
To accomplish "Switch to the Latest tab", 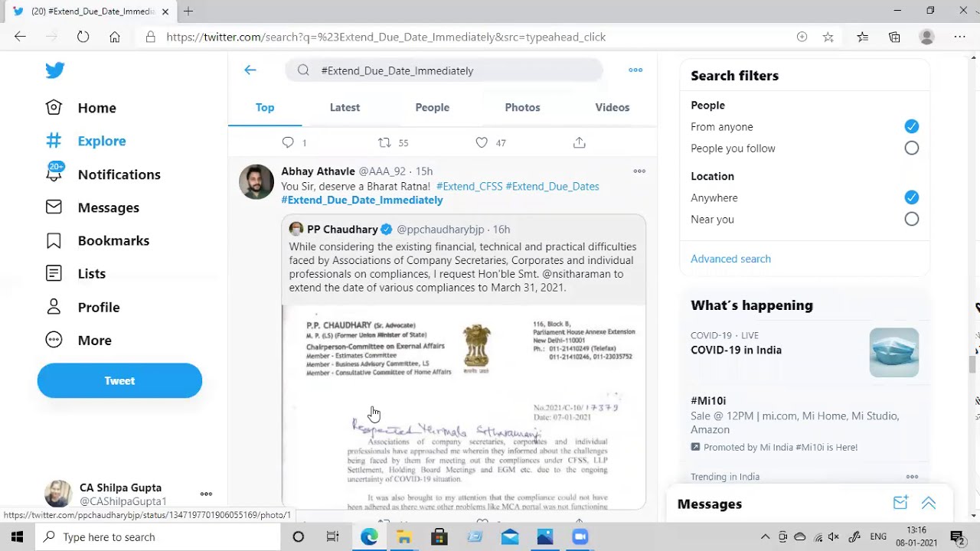I will pyautogui.click(x=345, y=107).
